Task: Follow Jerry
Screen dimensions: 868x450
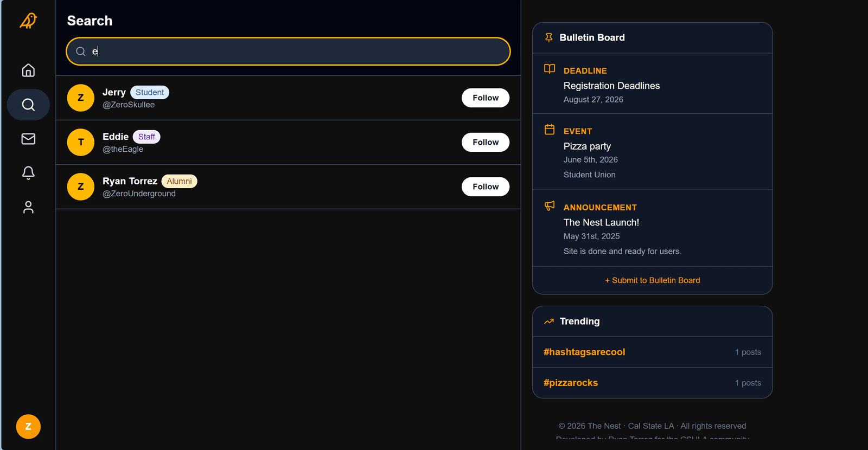Action: point(486,98)
